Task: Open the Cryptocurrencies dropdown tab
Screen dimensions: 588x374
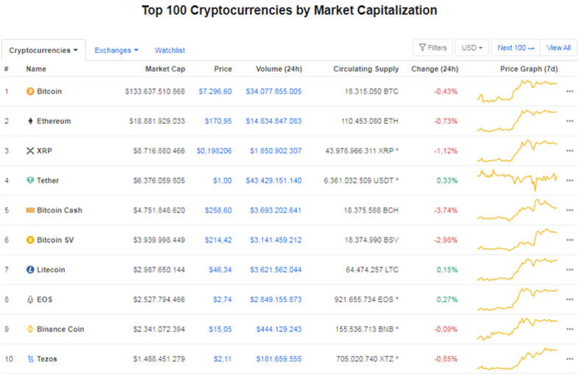Action: coord(43,50)
